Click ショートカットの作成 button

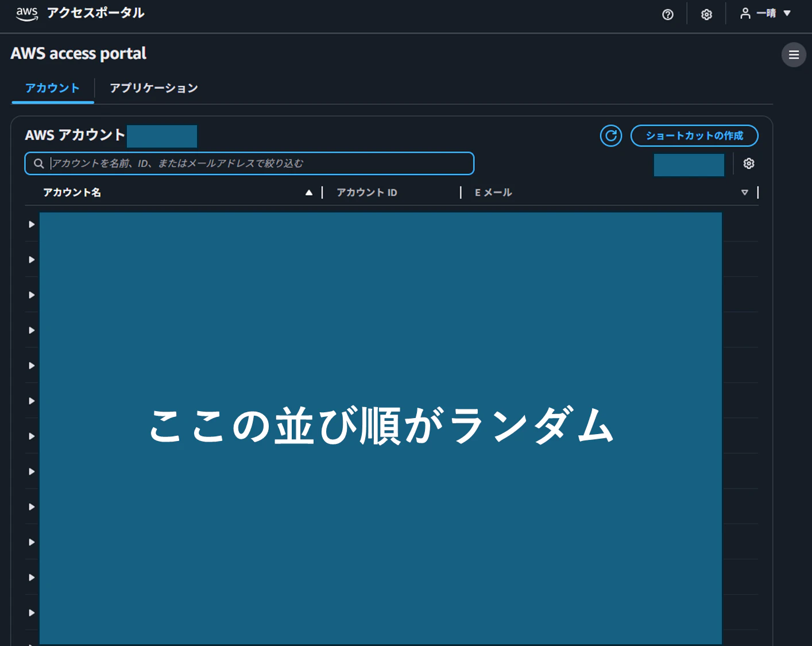pyautogui.click(x=694, y=136)
